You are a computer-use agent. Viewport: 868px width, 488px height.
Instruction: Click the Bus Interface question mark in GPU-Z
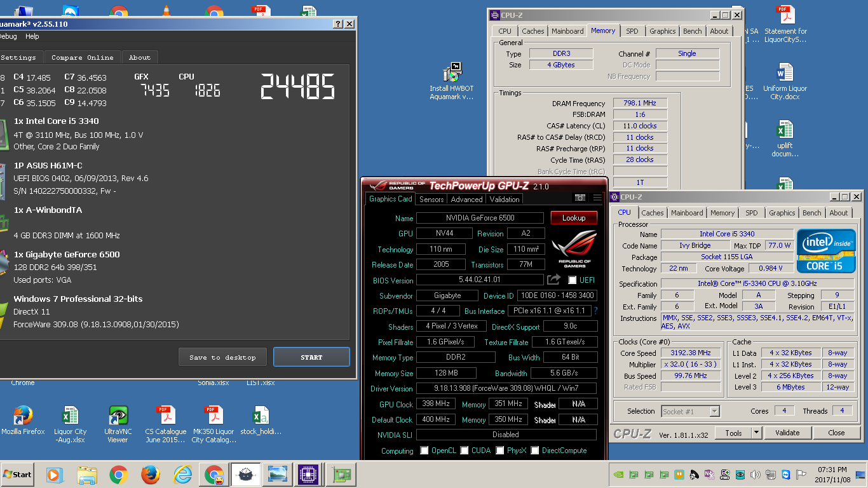[x=595, y=311]
